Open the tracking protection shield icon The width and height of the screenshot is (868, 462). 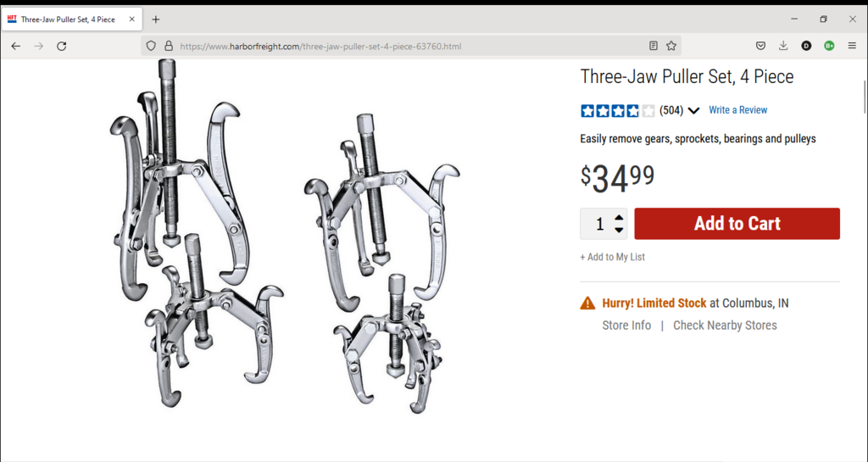(151, 47)
